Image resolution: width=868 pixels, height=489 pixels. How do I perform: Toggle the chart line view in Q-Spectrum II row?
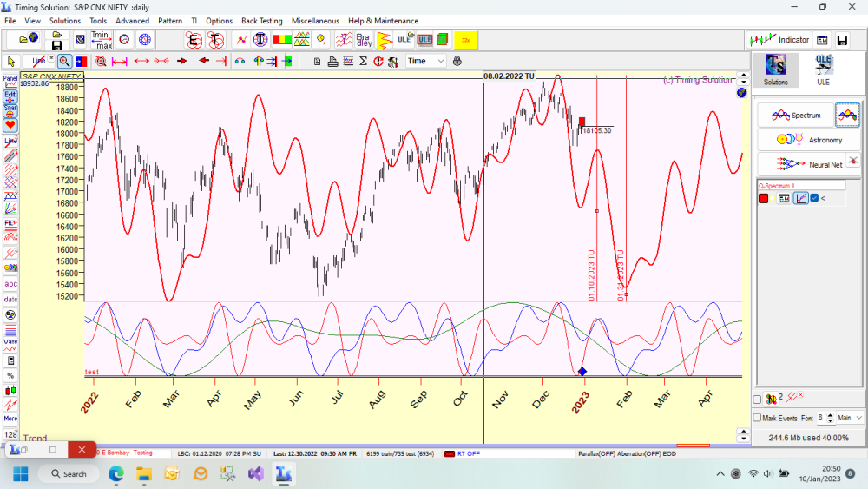pyautogui.click(x=800, y=198)
